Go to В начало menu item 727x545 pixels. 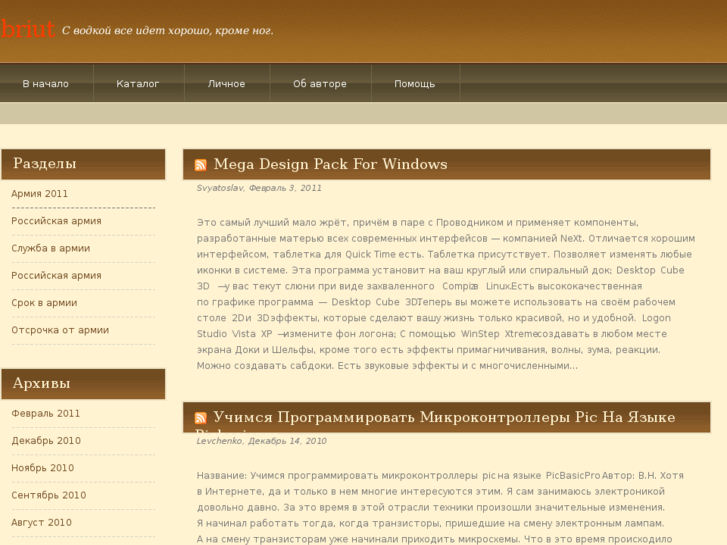45,83
